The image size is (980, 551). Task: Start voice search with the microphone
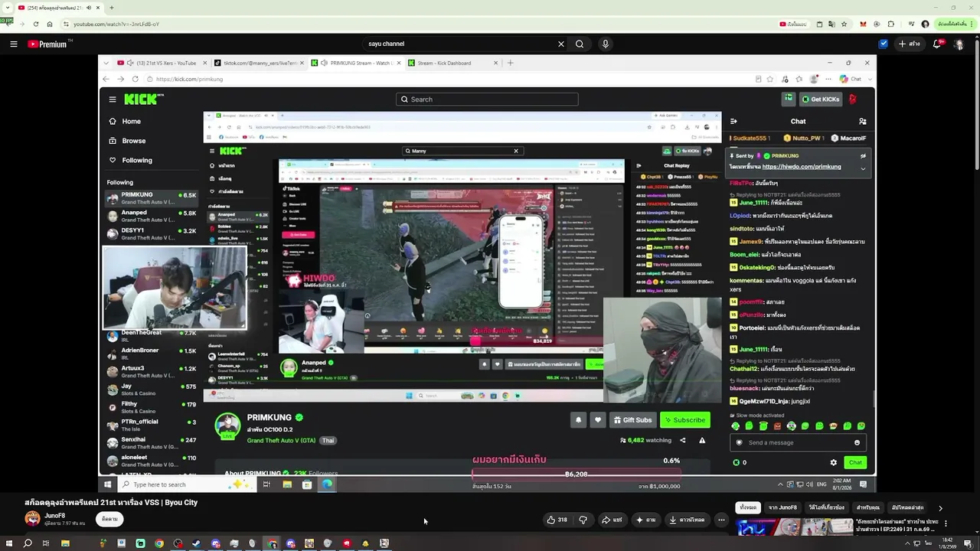(605, 44)
